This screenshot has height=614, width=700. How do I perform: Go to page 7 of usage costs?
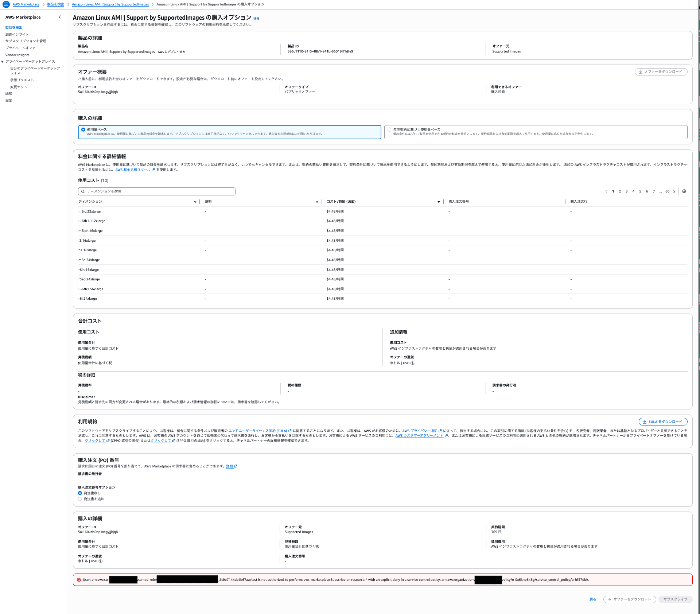[x=654, y=191]
